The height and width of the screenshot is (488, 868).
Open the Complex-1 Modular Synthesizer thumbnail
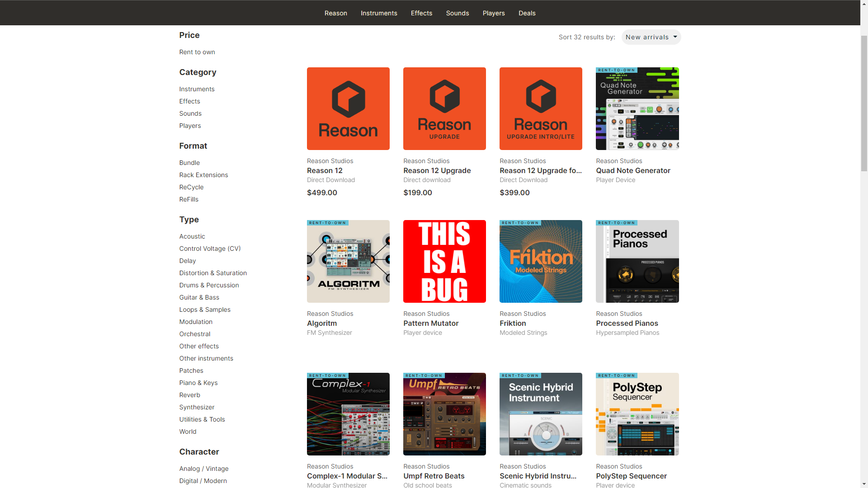pyautogui.click(x=348, y=414)
